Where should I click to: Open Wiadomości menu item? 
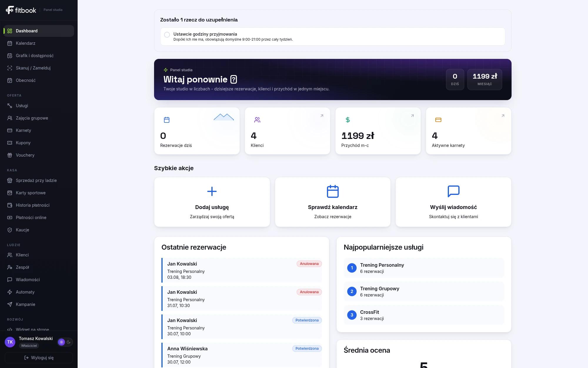pos(39,280)
